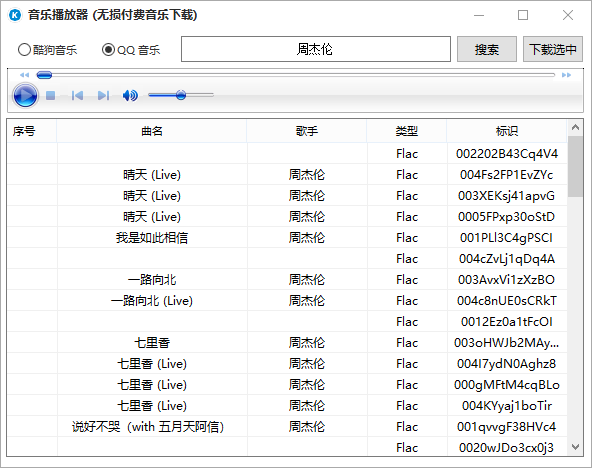Select the song 七里香 non-live version
This screenshot has width=592, height=468.
pyautogui.click(x=287, y=343)
